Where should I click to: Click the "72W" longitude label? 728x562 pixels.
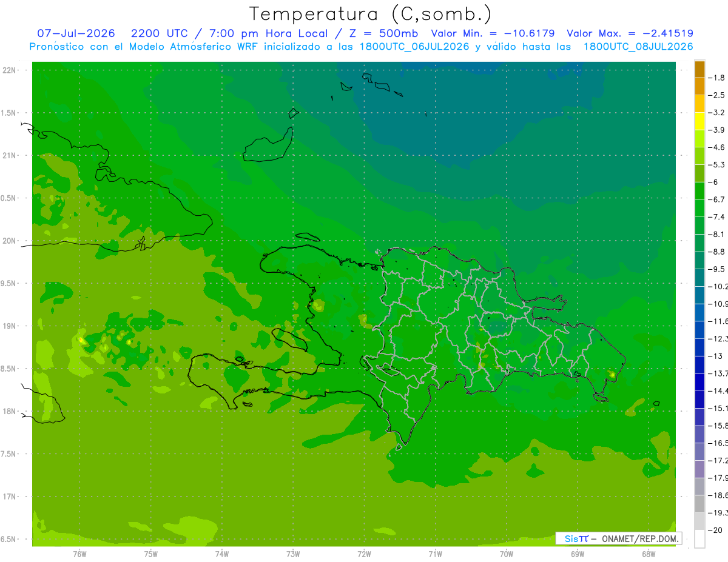pyautogui.click(x=364, y=554)
